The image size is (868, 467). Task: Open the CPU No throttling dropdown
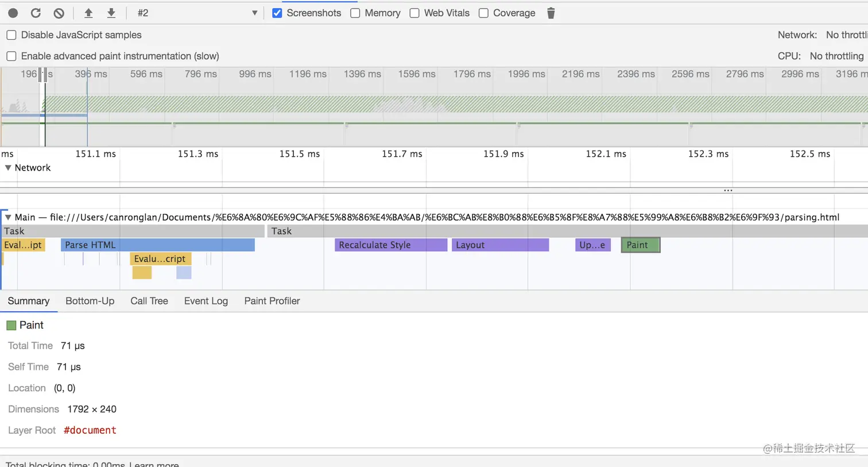click(x=836, y=56)
